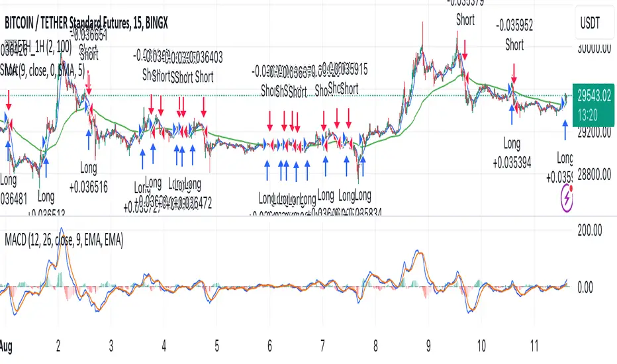This screenshot has height=364, width=617.
Task: Click the 0.00 MACD axis label
Action: [x=585, y=287]
